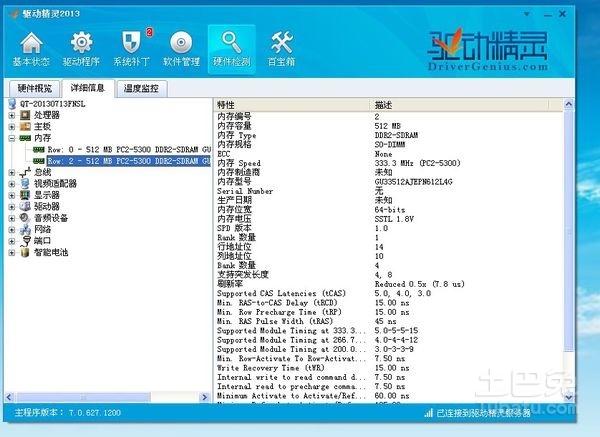Image resolution: width=600 pixels, height=437 pixels.
Task: Click the 内存 memory stick icon
Action: (25, 138)
